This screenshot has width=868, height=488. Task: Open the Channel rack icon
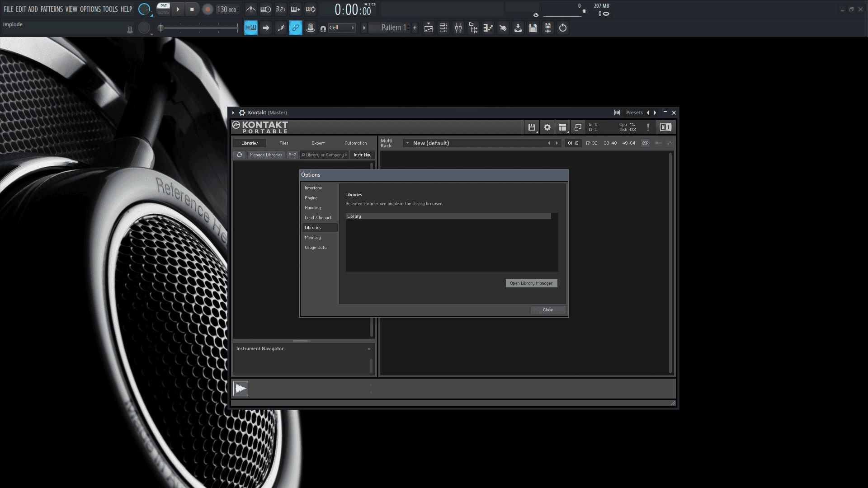(x=443, y=28)
